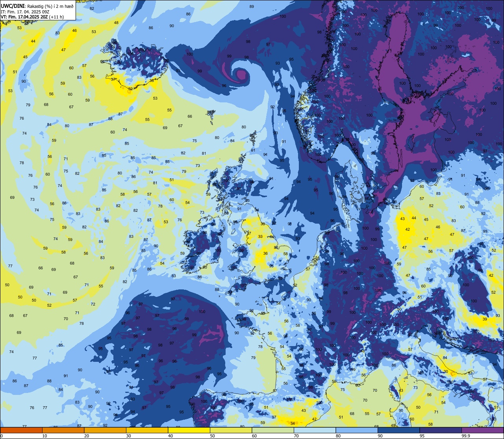The height and width of the screenshot is (439, 504).
Task: Click the bright yellow 40–50 legend segment
Action: 189,430
